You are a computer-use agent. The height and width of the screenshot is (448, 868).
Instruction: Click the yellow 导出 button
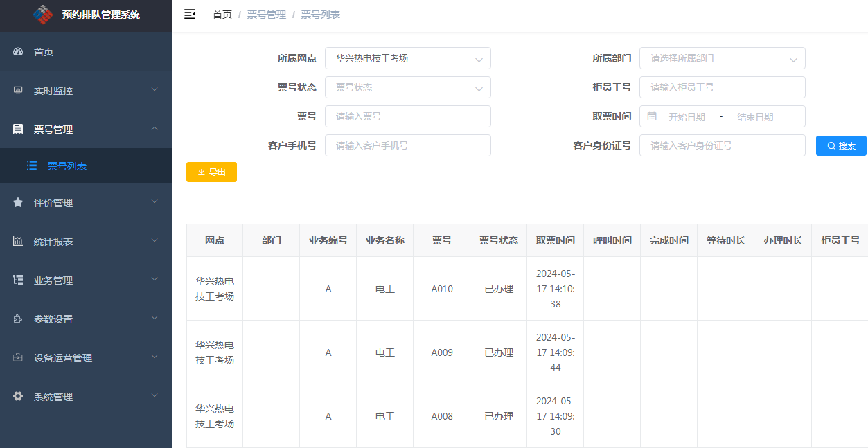tap(211, 172)
